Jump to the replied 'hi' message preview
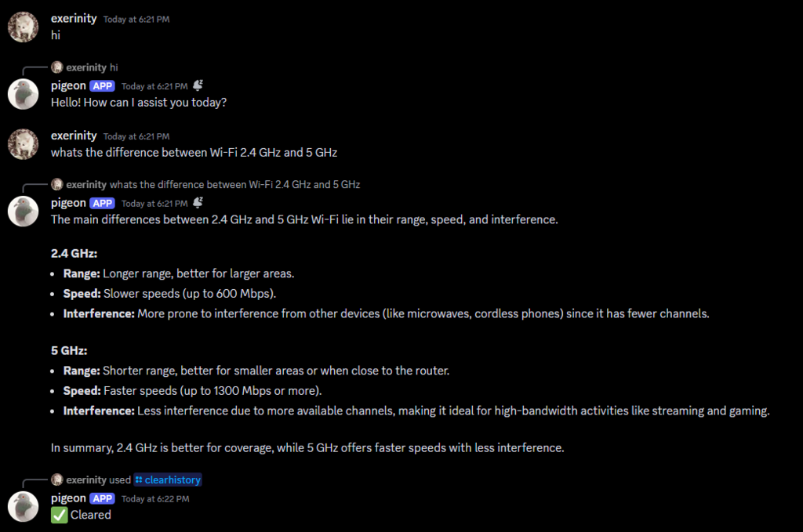 (x=114, y=67)
